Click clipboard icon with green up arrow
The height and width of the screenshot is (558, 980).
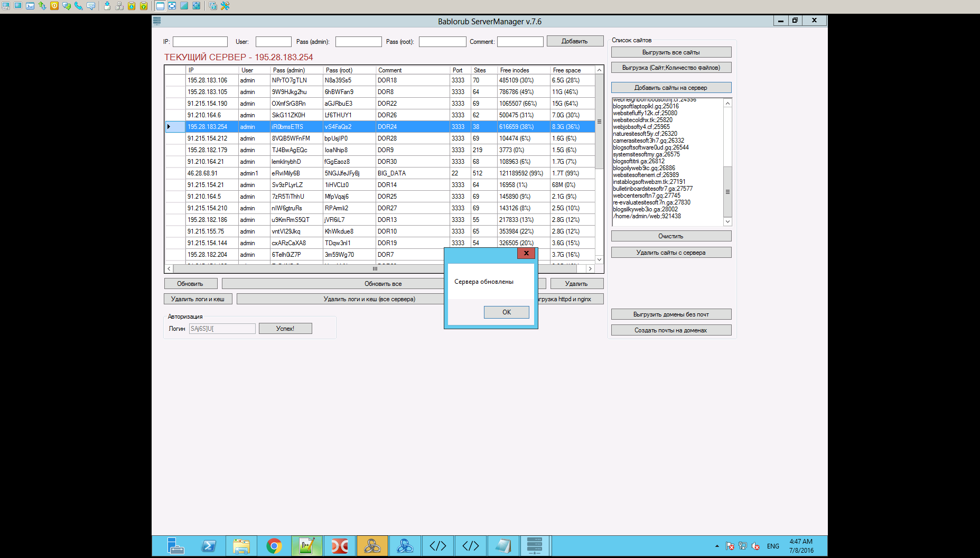[x=144, y=6]
